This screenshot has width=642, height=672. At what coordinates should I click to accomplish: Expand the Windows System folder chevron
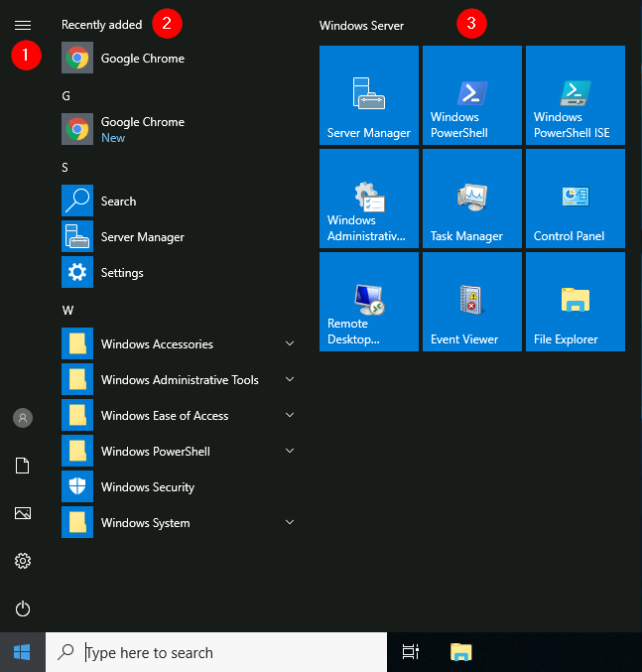[290, 522]
